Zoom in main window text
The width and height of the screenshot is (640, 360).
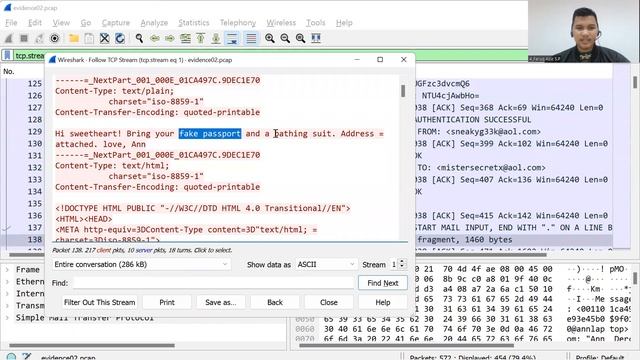tap(270, 38)
